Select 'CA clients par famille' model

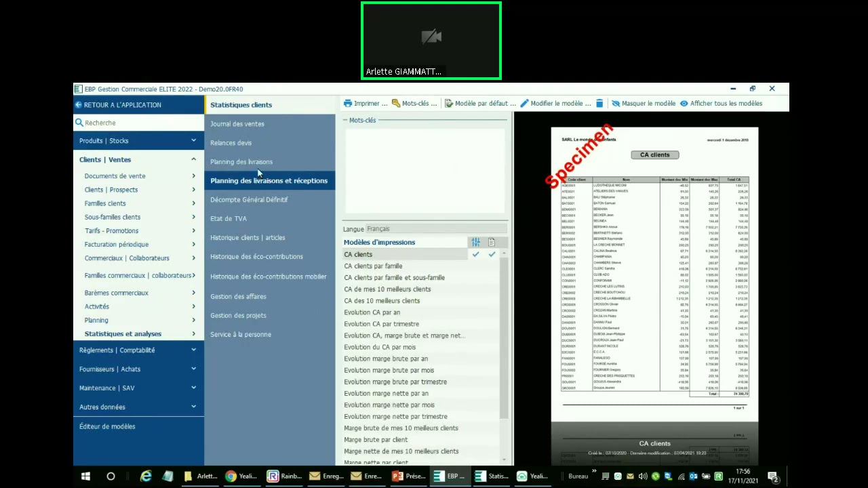pos(373,266)
